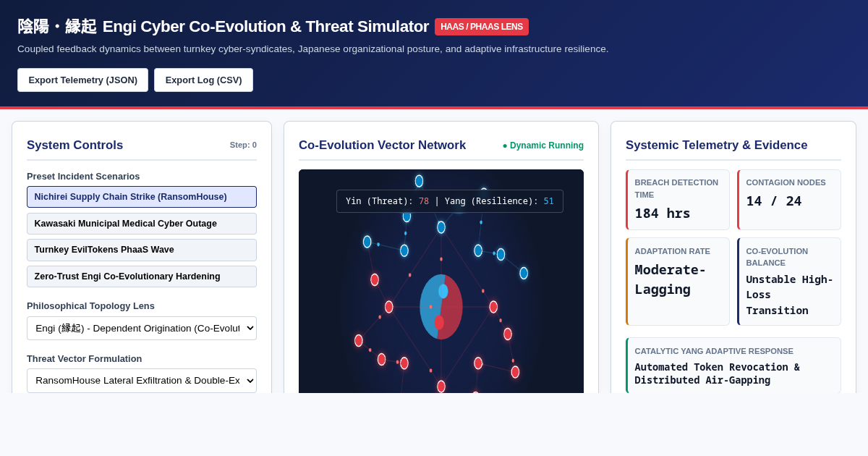The height and width of the screenshot is (456, 868).
Task: Click Systemic Telemetry & Evidence heading
Action: tap(717, 145)
